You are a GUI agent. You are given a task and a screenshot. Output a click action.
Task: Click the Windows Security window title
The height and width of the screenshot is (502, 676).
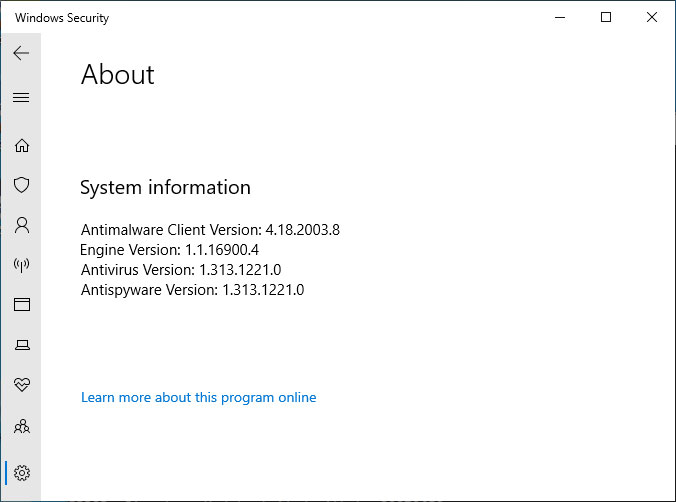[62, 18]
